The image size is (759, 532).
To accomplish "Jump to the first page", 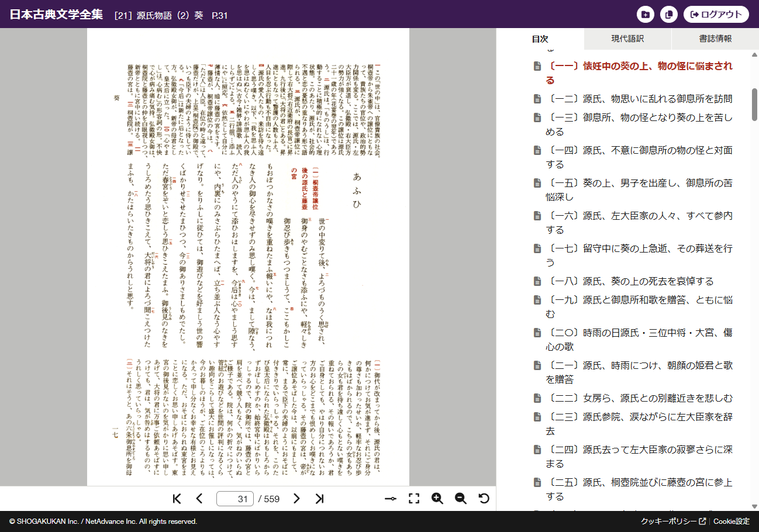I will [176, 499].
